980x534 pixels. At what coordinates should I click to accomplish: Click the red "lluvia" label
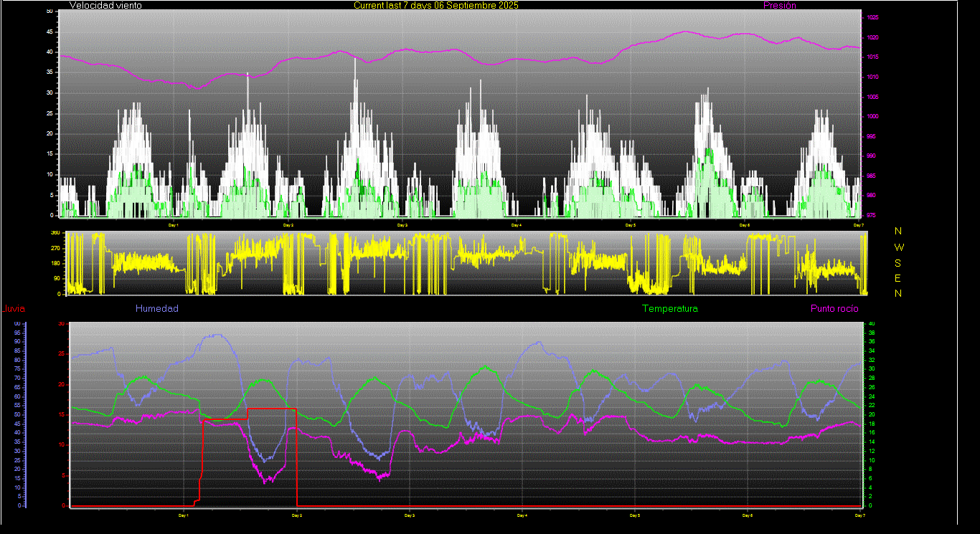pos(14,309)
